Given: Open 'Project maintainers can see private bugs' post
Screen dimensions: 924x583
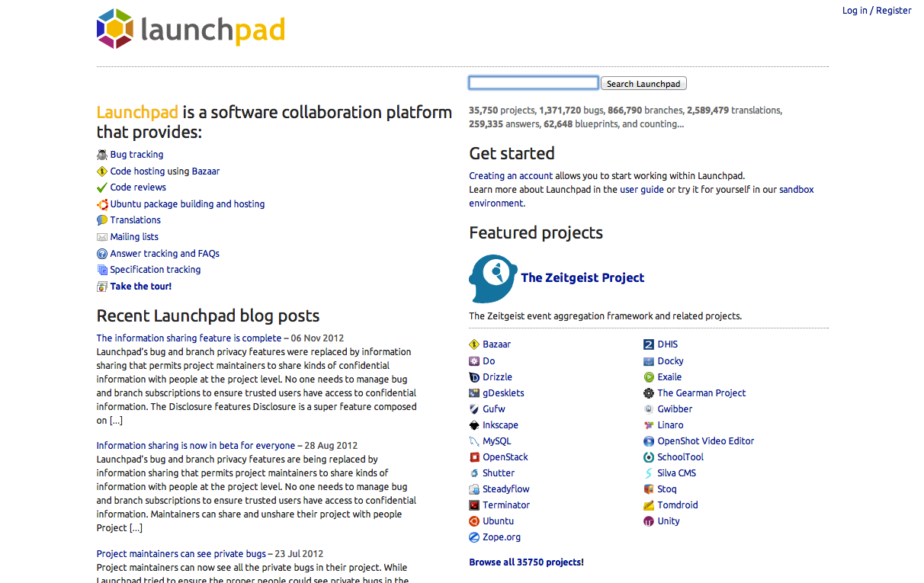Looking at the screenshot, I should (181, 554).
